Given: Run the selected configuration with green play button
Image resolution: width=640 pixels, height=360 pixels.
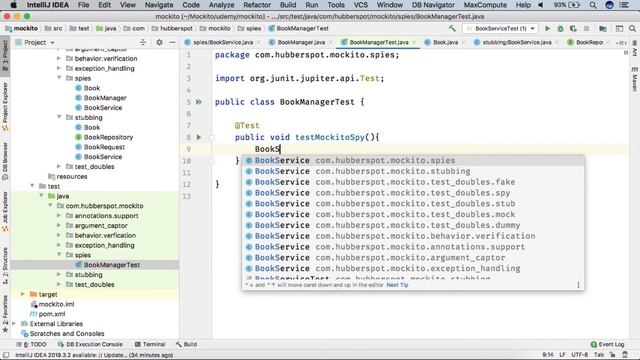Looking at the screenshot, I should (547, 29).
